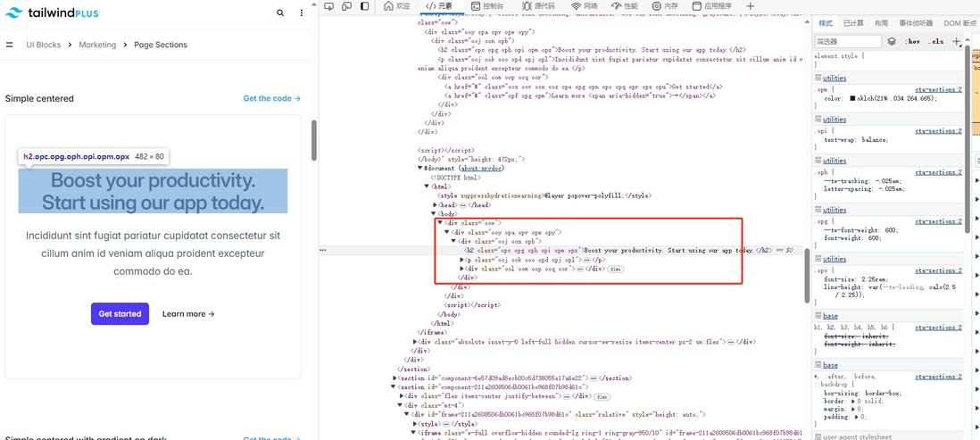Collapse the div class="oow" node
This screenshot has width=980, height=440.
440,223
